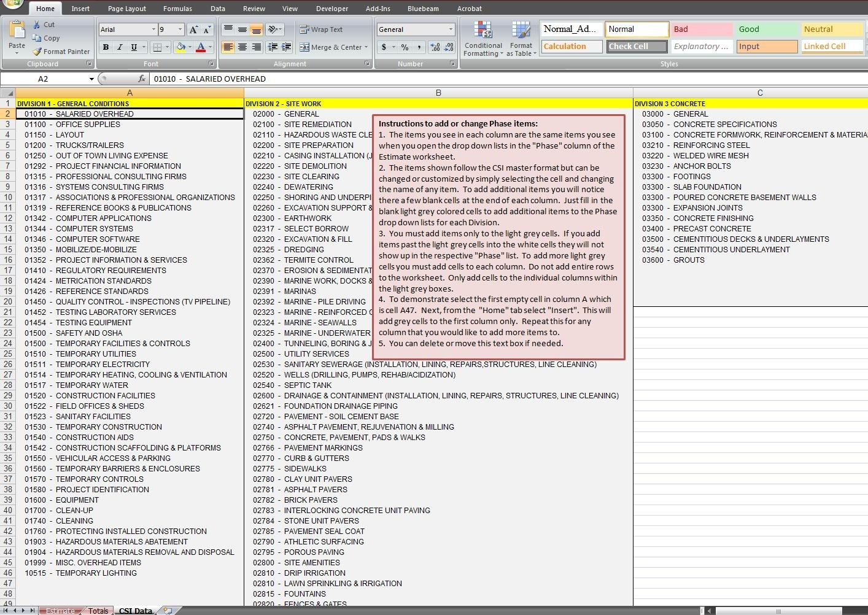868x615 pixels.
Task: Click the Insert Function fx icon
Action: pyautogui.click(x=142, y=79)
